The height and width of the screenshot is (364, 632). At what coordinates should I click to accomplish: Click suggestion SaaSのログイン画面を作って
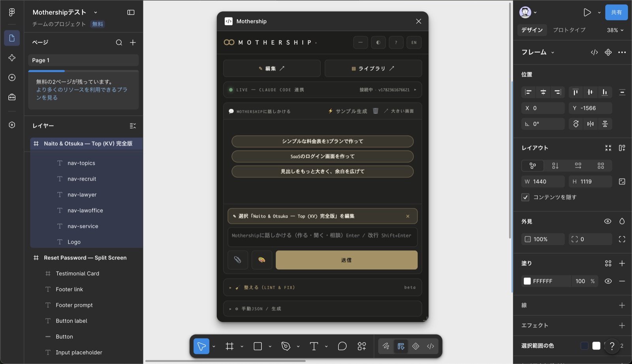tap(322, 156)
